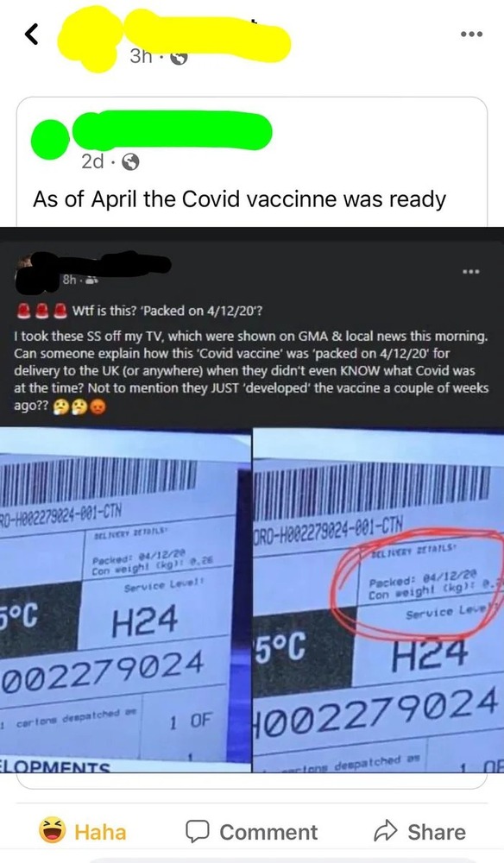Open the right photo with red circle
Image resolution: width=504 pixels, height=863 pixels.
click(378, 600)
